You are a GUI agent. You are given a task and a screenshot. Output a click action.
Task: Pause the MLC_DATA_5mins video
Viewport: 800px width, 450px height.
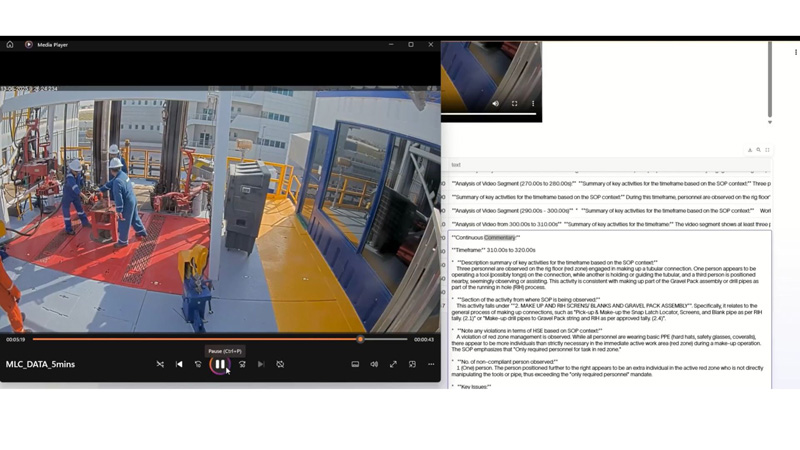click(220, 364)
